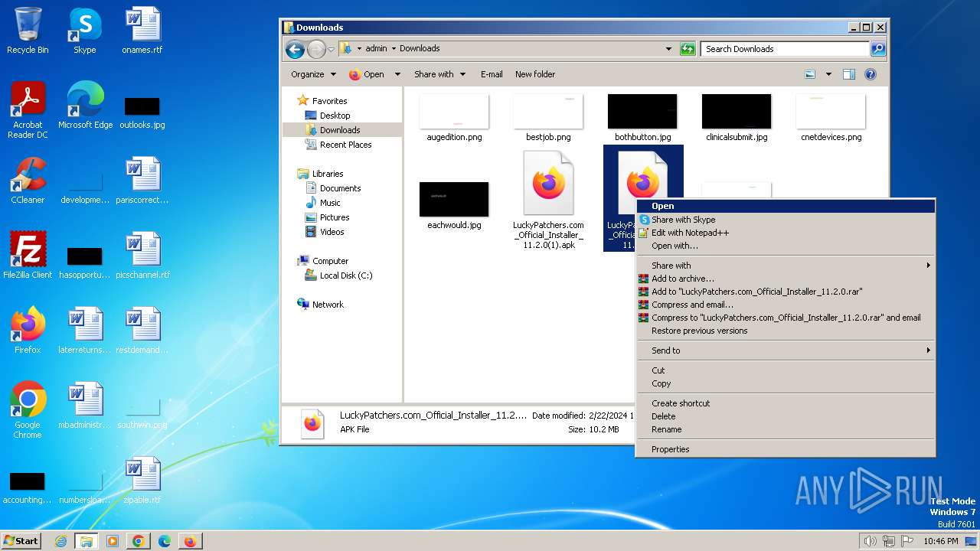
Task: Click Chrome icon in taskbar
Action: [139, 541]
